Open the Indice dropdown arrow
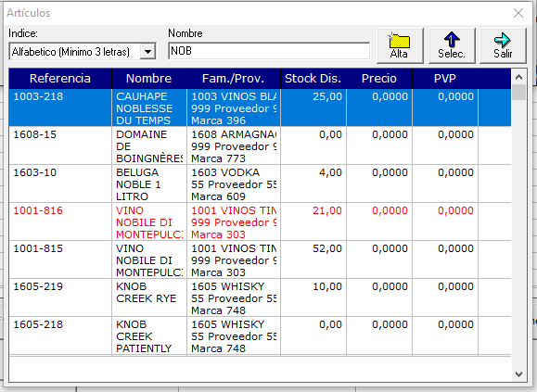The image size is (537, 392). click(x=148, y=52)
